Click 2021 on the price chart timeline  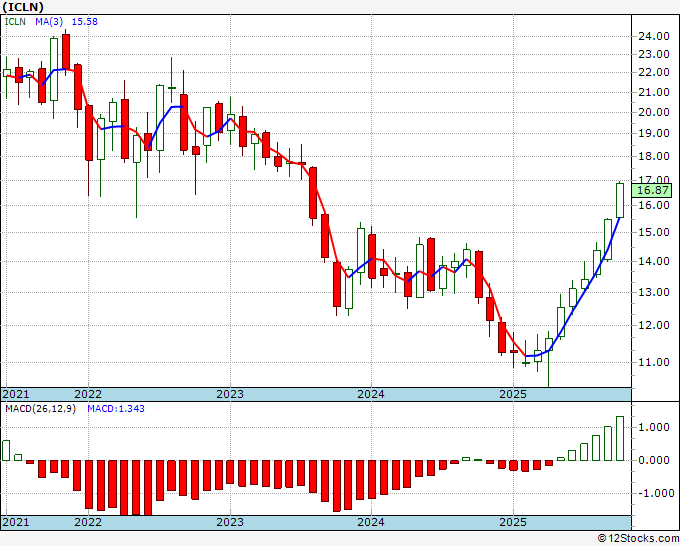pos(16,394)
